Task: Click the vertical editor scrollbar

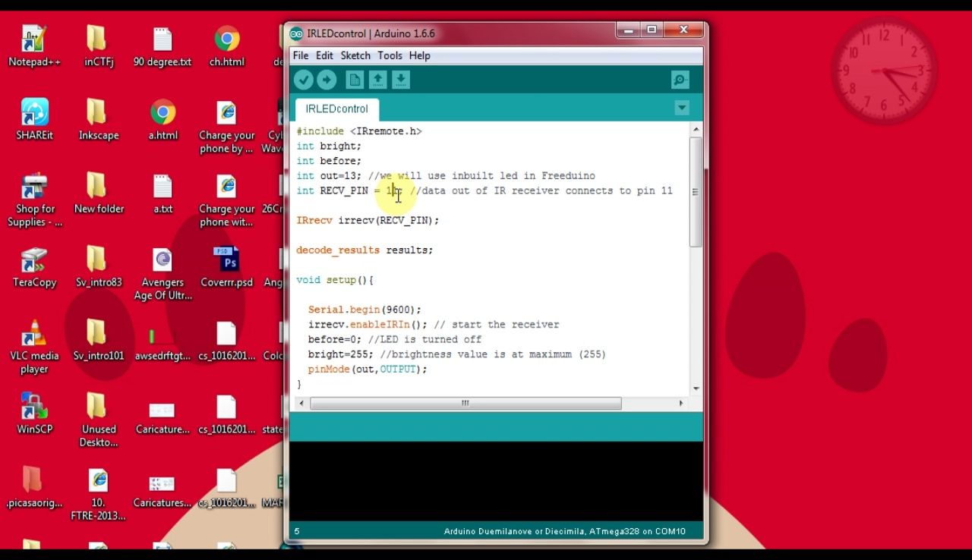Action: (695, 193)
